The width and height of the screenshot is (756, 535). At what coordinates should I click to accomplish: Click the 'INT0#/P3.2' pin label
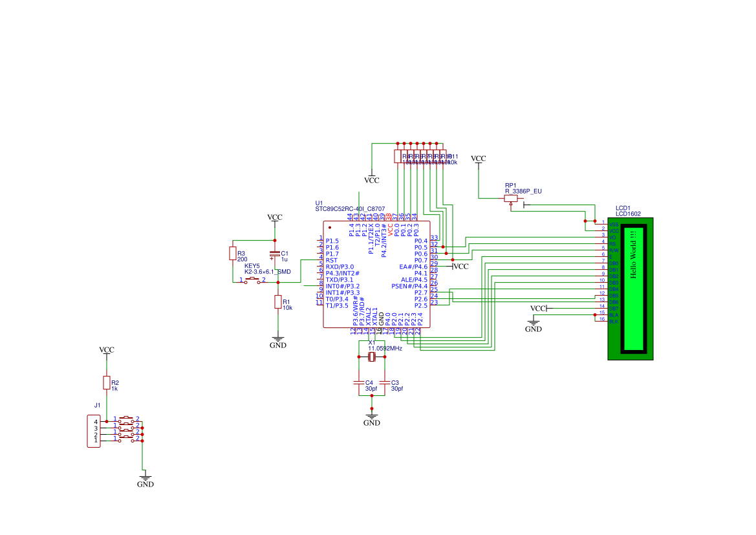(342, 286)
